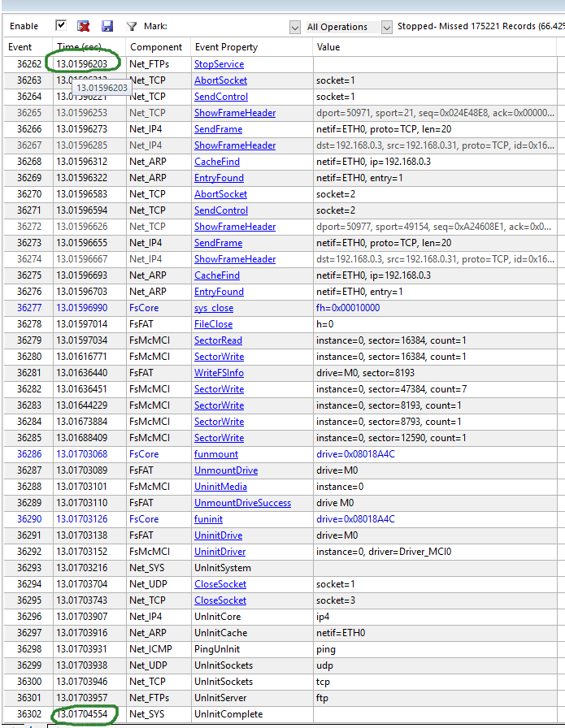Open the sys_close link
Viewport: 565px width, 728px height.
click(x=214, y=308)
